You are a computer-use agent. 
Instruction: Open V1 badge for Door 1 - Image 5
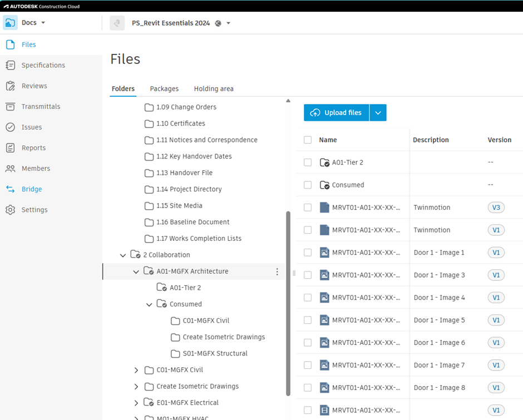point(496,320)
